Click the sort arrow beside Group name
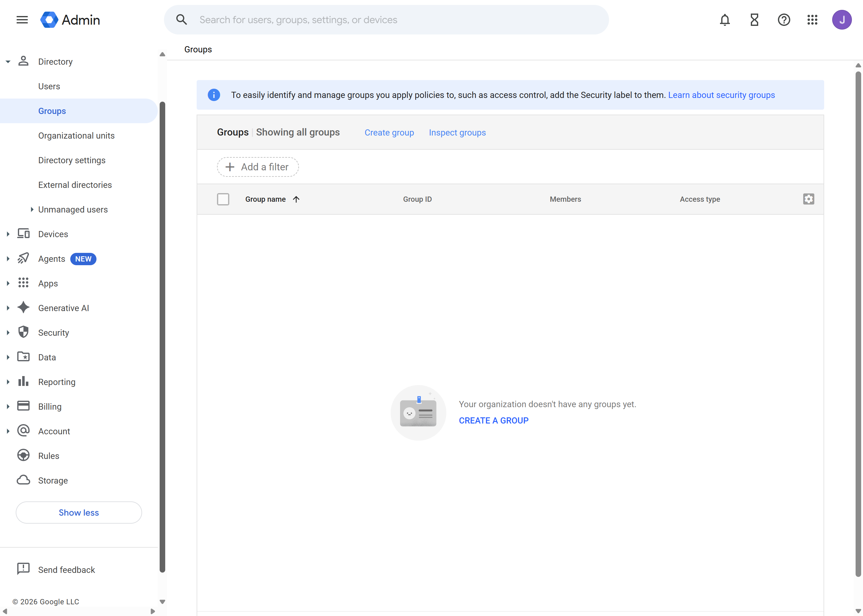863x616 pixels. [297, 199]
